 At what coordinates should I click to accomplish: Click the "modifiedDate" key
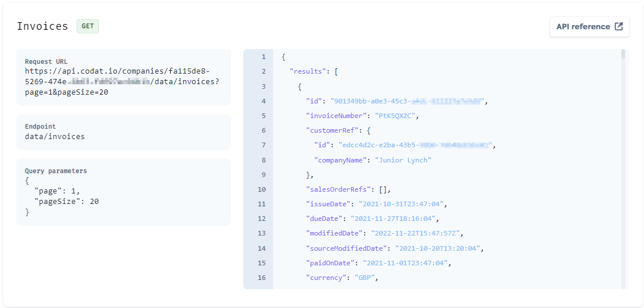336,233
